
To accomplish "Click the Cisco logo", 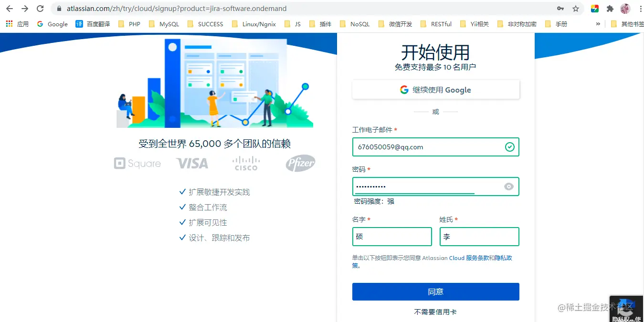I will point(246,164).
